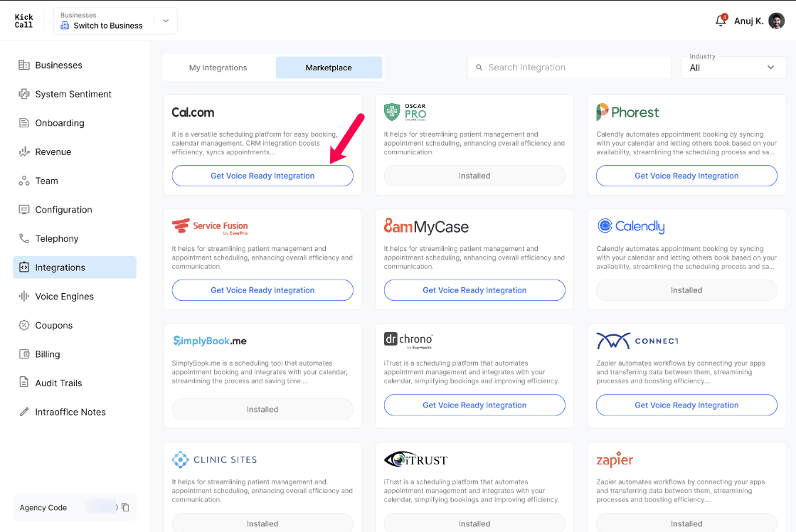Click the notifications bell icon

[721, 21]
